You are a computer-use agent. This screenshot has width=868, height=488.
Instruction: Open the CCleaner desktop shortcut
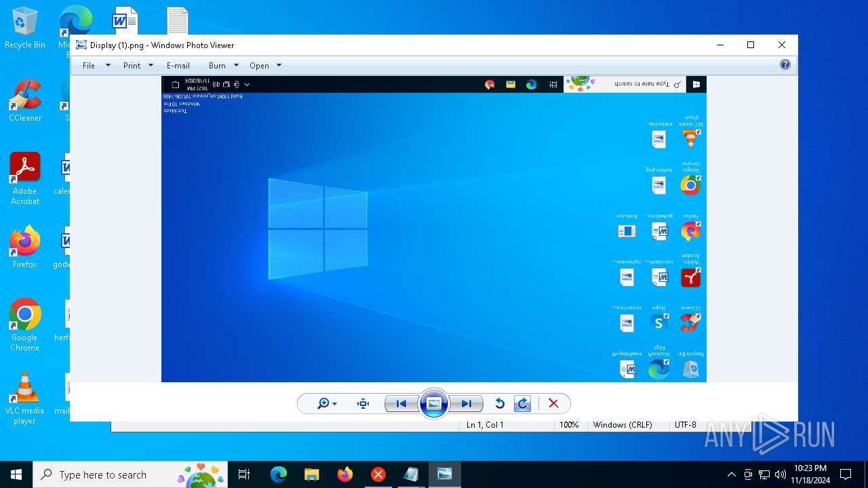(x=25, y=101)
